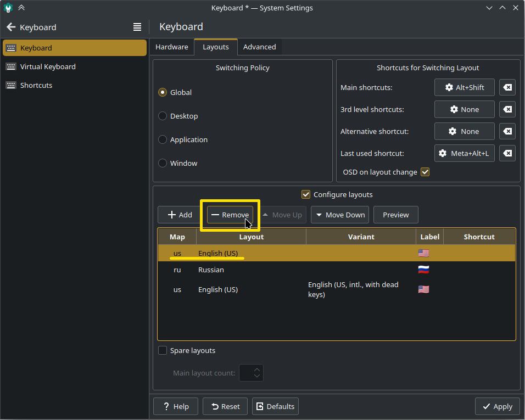This screenshot has width=525, height=420.
Task: Open the hamburger menu beside Keyboard
Action: pos(137,27)
